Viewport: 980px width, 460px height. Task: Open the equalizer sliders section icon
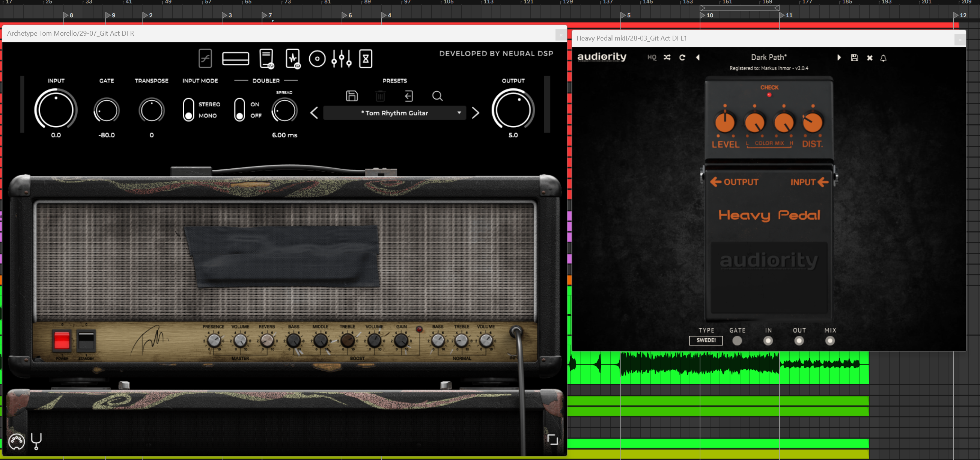tap(341, 59)
